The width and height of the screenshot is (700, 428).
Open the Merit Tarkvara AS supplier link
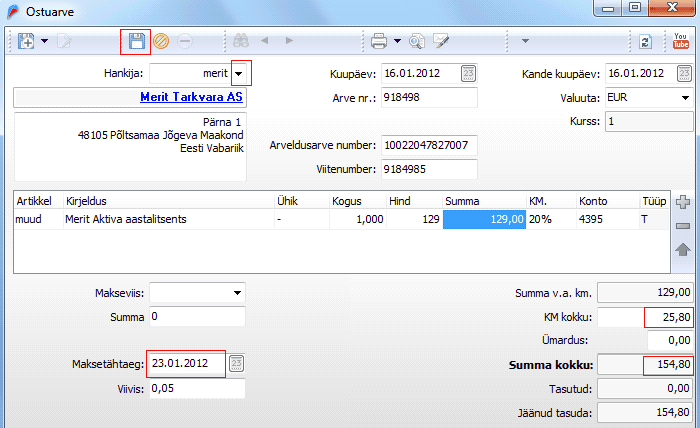pos(188,99)
